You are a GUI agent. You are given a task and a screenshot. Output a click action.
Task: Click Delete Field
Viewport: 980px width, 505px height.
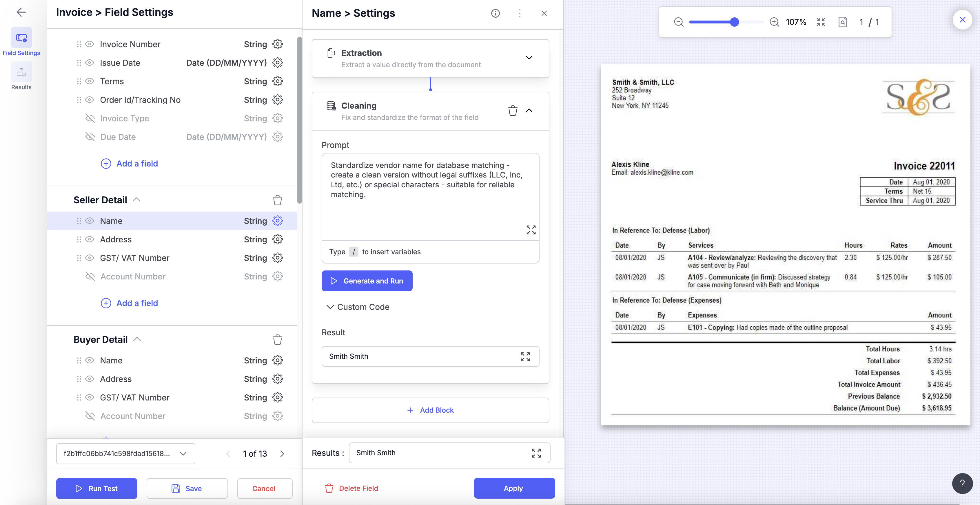[351, 488]
